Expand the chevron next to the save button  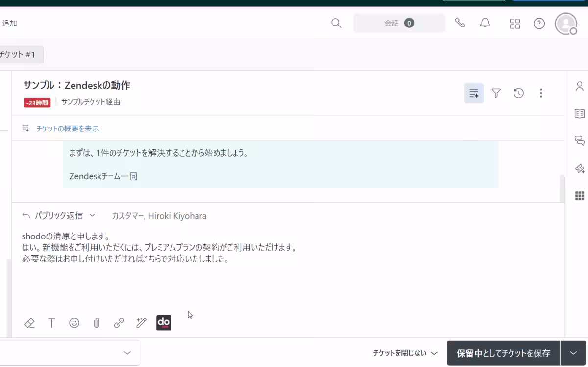point(572,353)
